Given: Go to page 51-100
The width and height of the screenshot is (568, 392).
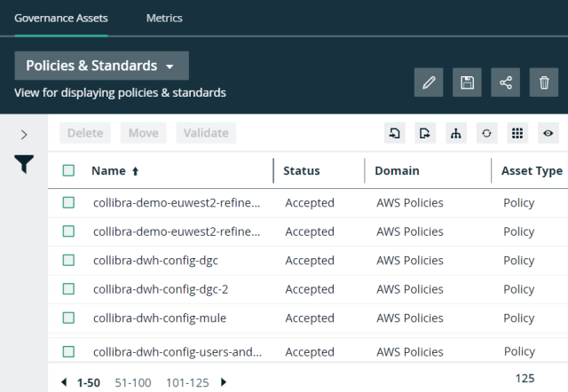Looking at the screenshot, I should (x=133, y=382).
